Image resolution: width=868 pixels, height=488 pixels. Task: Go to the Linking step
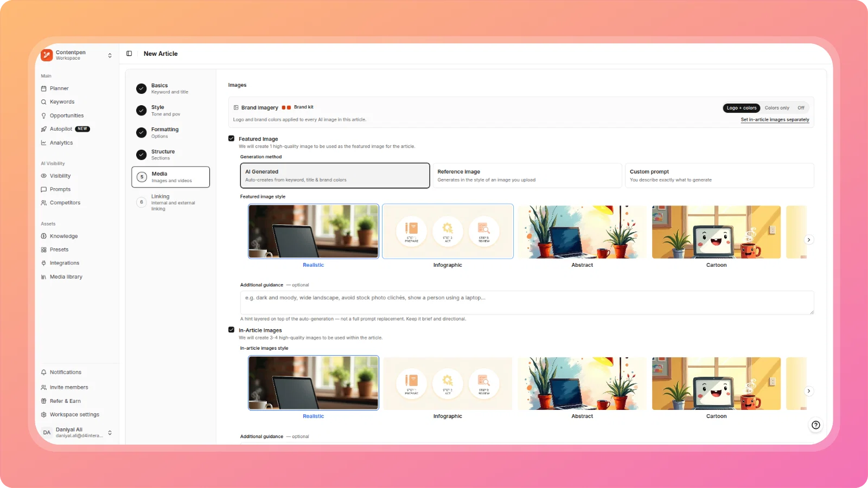170,202
